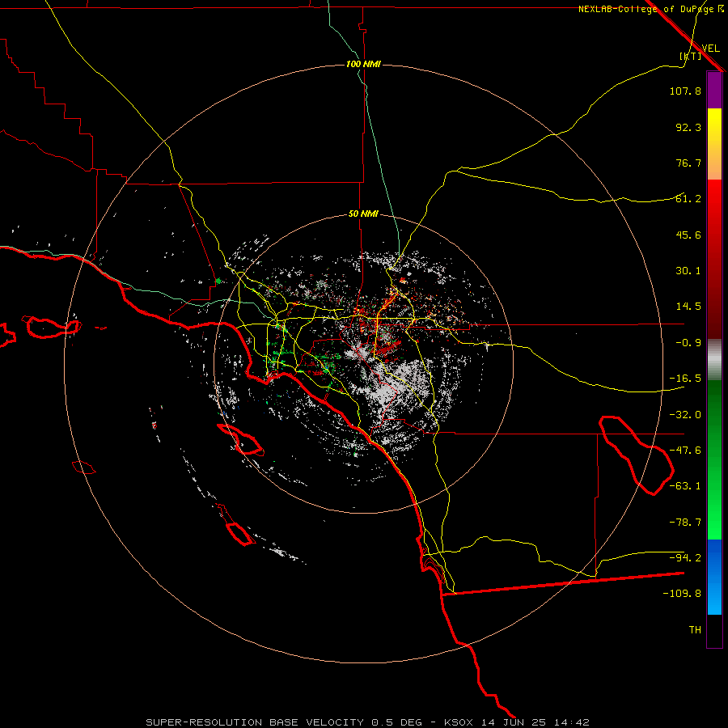Image resolution: width=728 pixels, height=728 pixels.
Task: Click the NEXLAB-College of DuPage label
Action: 646,9
